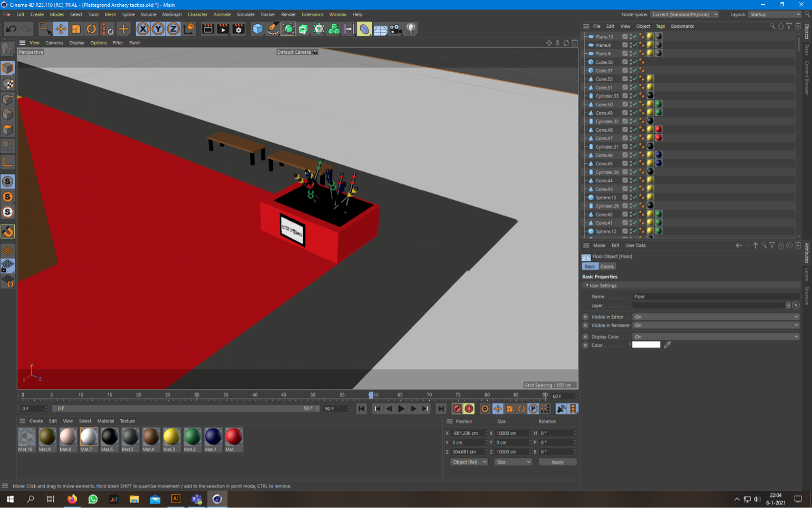Add a Light object from toolbar
Viewport: 812px width, 510px height.
pos(411,29)
